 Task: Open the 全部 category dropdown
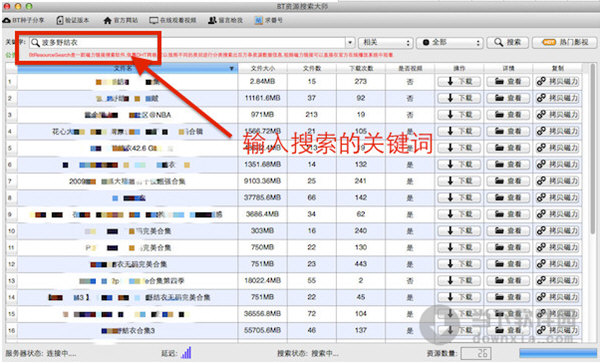pos(449,42)
